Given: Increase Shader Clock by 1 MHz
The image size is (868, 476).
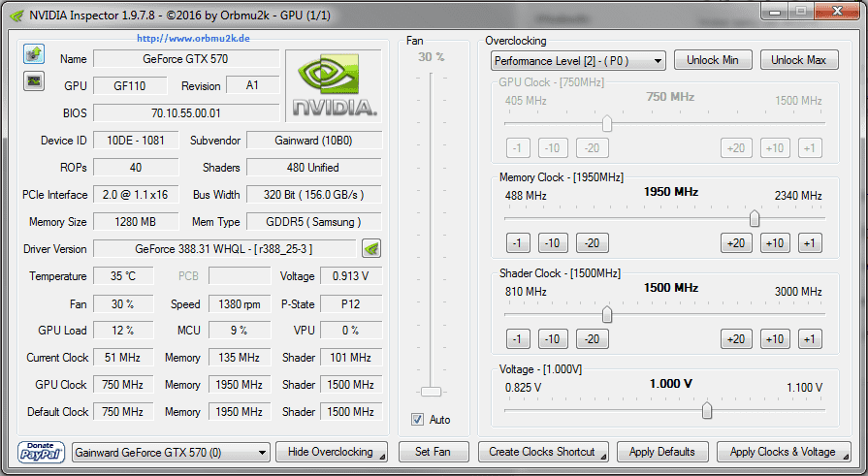Looking at the screenshot, I should 810,338.
